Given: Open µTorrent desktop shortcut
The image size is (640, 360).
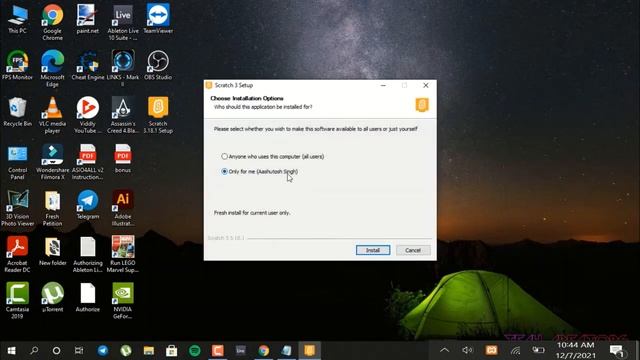Looking at the screenshot, I should pos(53,298).
